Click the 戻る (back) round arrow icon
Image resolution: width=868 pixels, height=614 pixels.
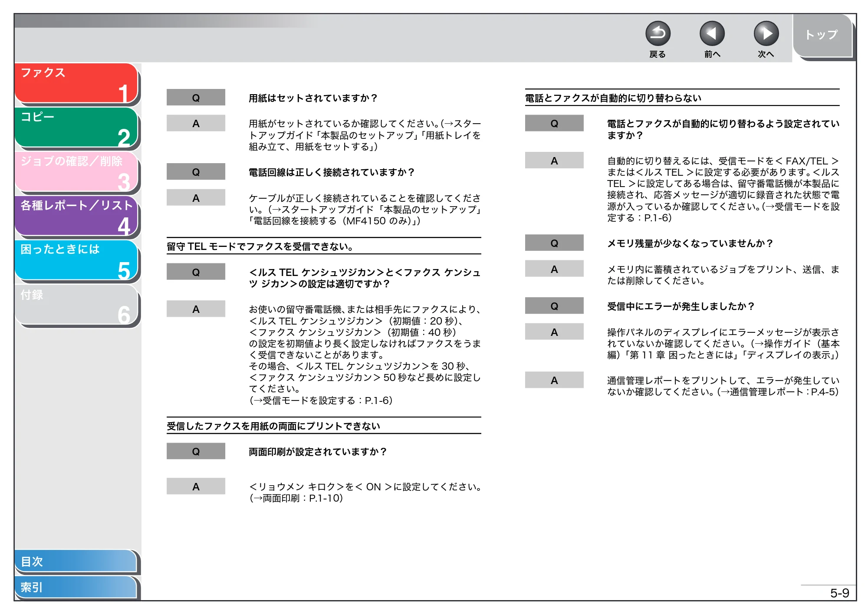coord(658,33)
